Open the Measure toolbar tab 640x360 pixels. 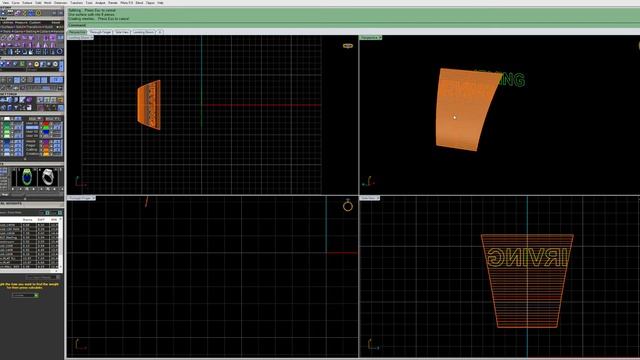click(21, 23)
